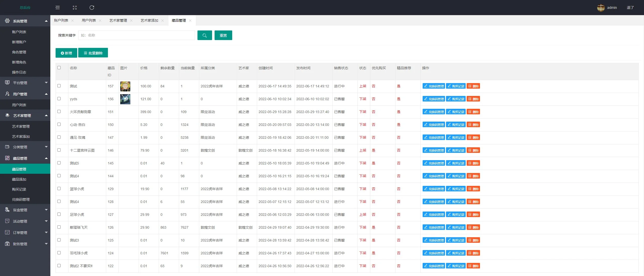Click the 批量删除 button
The width and height of the screenshot is (644, 276).
[93, 53]
